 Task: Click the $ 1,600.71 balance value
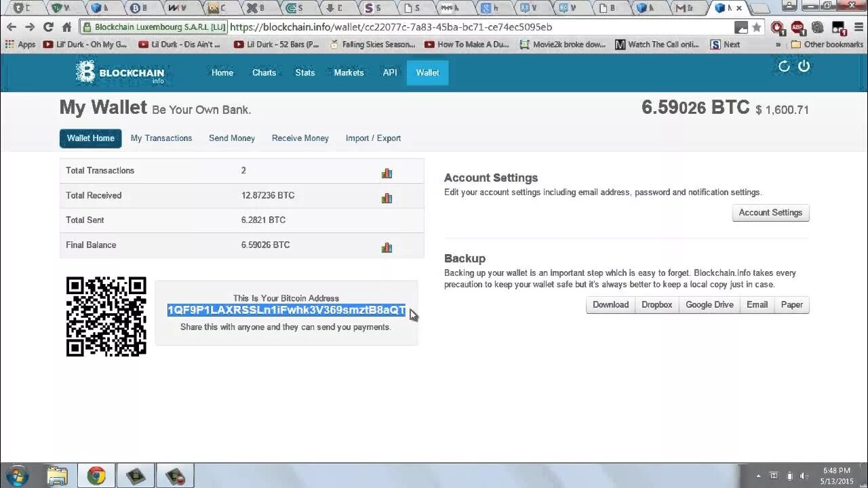click(782, 110)
